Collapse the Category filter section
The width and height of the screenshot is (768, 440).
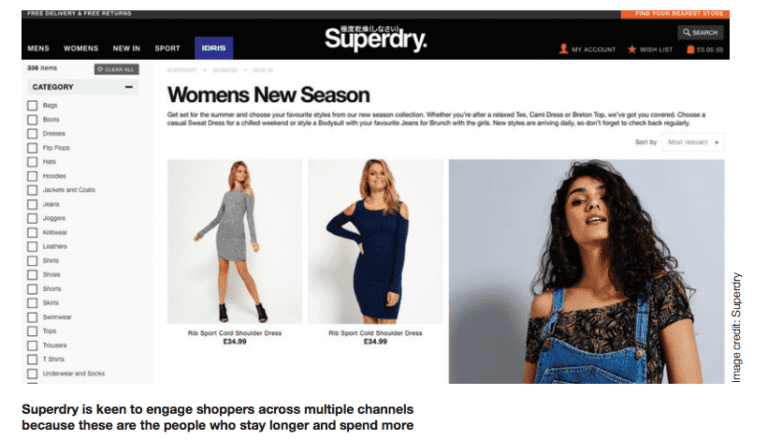(x=129, y=87)
